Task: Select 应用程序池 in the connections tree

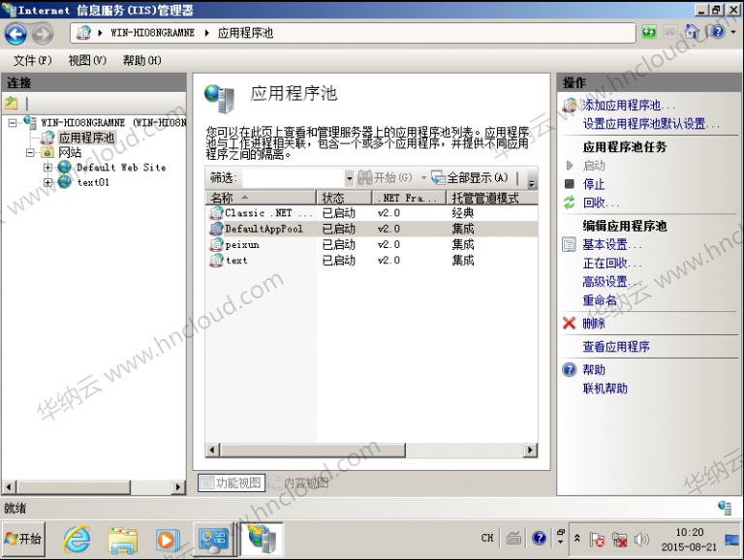Action: (87, 138)
